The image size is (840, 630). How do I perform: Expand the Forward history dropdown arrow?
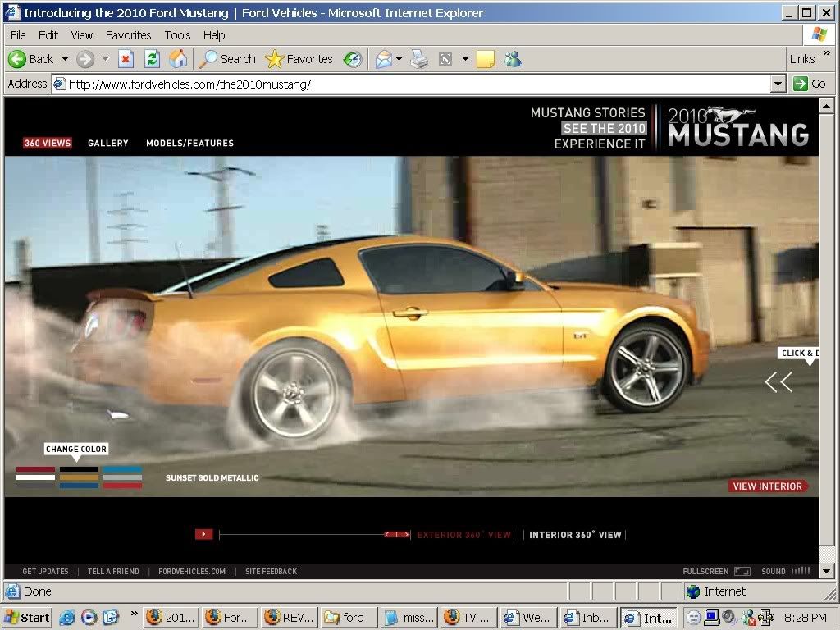[x=106, y=59]
